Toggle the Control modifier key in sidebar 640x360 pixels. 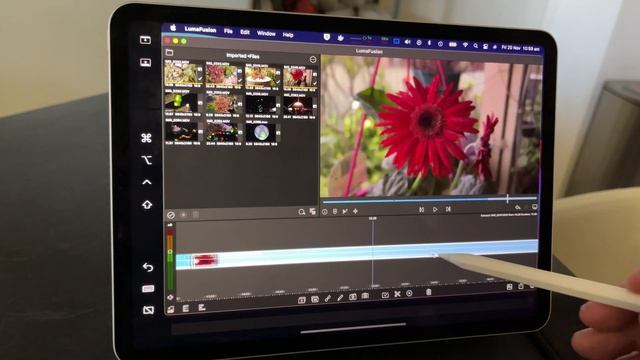click(147, 182)
